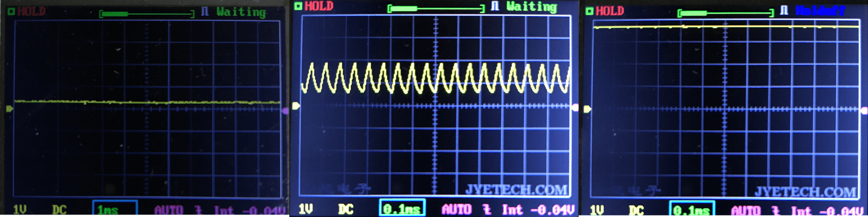This screenshot has width=868, height=217.
Task: Select the yellow ground marker arrow on the right screen
Action: [587, 109]
